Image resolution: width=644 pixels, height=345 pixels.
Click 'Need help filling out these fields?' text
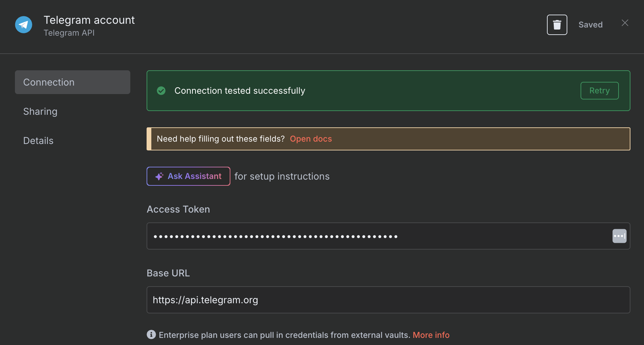(x=221, y=139)
